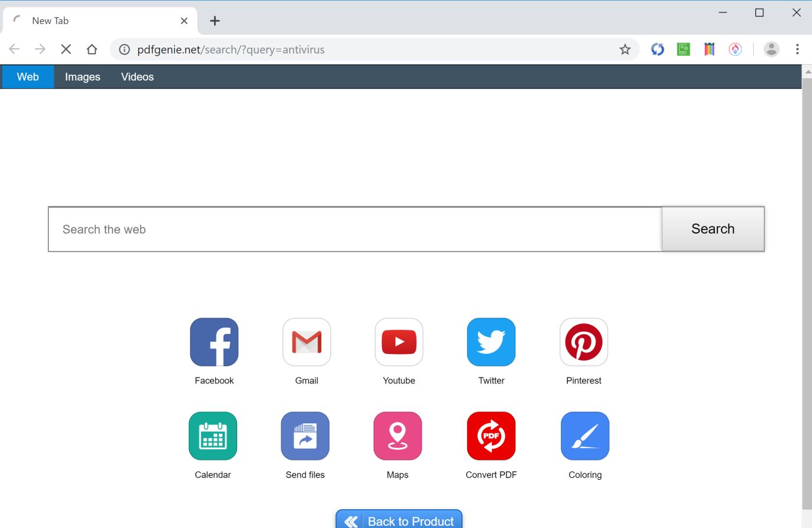Click the Send files label text
Viewport: 812px width, 528px height.
tap(305, 474)
